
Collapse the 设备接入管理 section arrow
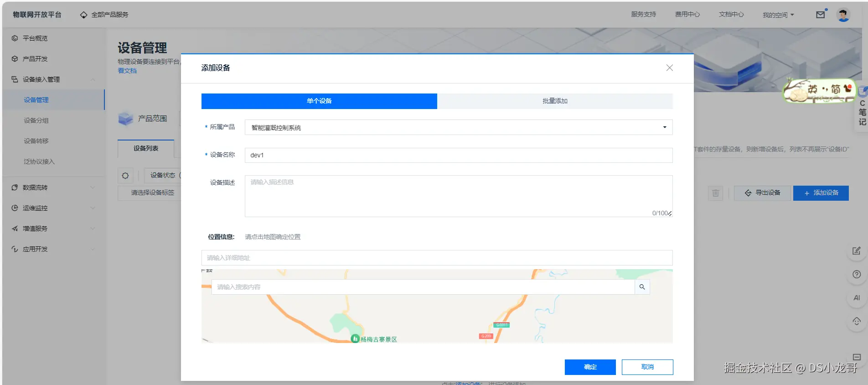coord(93,79)
